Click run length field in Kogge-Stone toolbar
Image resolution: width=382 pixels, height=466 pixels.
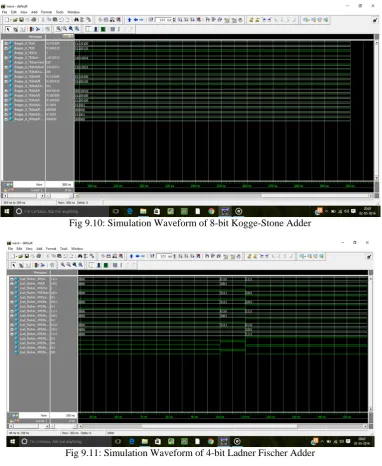click(164, 20)
